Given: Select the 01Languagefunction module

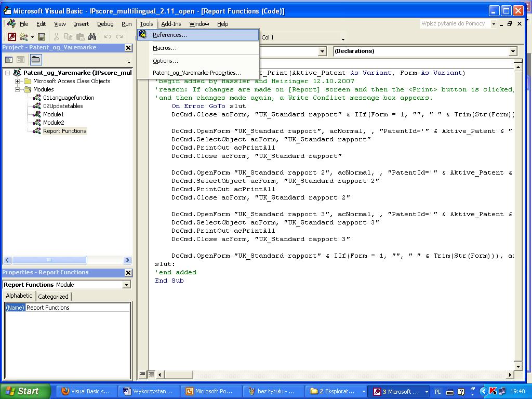Looking at the screenshot, I should tap(69, 98).
